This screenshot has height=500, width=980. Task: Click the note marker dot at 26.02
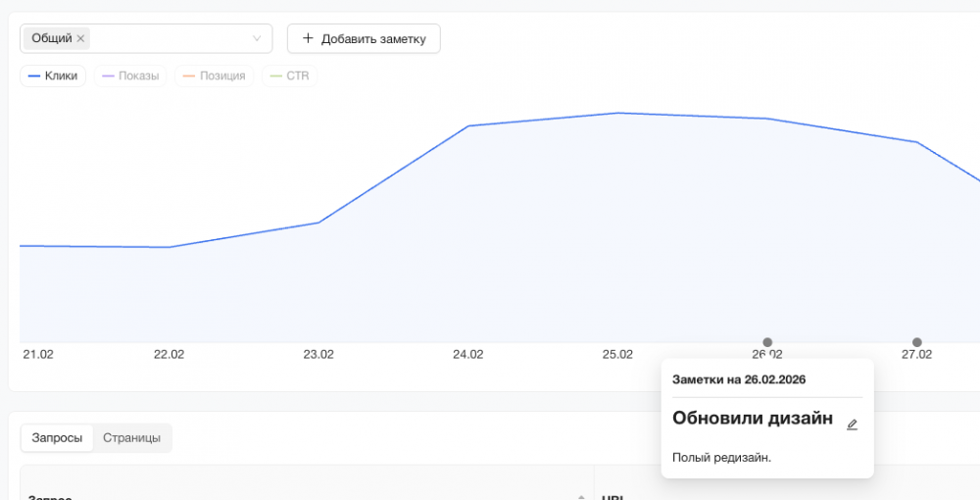click(x=767, y=342)
